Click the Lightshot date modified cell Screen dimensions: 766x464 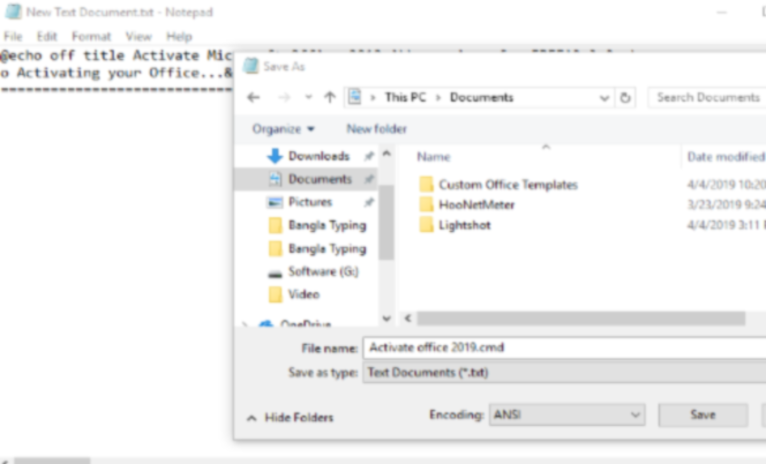click(726, 225)
